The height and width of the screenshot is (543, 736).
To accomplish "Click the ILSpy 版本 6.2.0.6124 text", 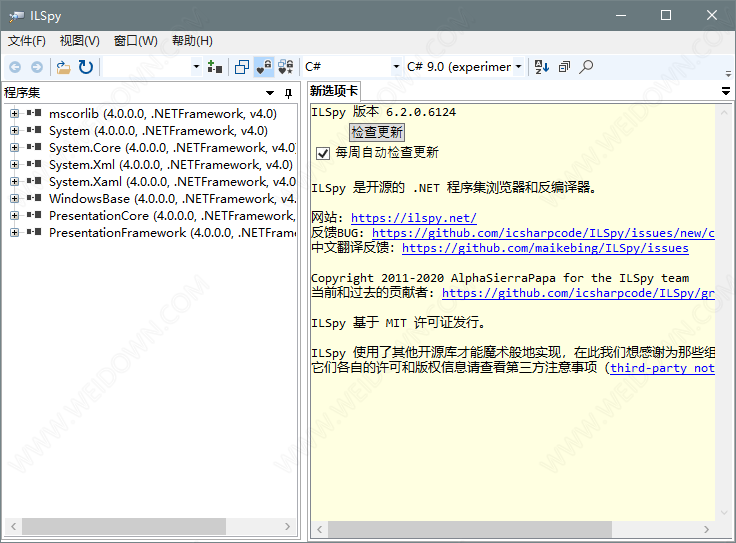I will (x=383, y=112).
